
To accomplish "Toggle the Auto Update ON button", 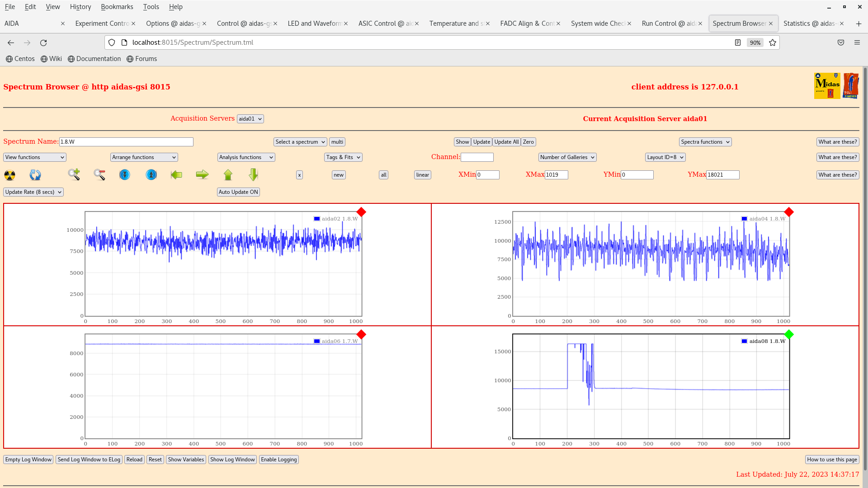I will pyautogui.click(x=238, y=192).
